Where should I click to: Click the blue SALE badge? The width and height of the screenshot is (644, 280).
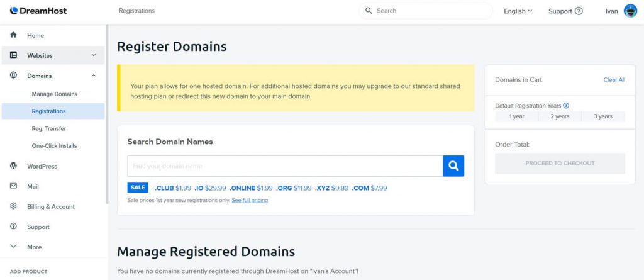pos(138,188)
